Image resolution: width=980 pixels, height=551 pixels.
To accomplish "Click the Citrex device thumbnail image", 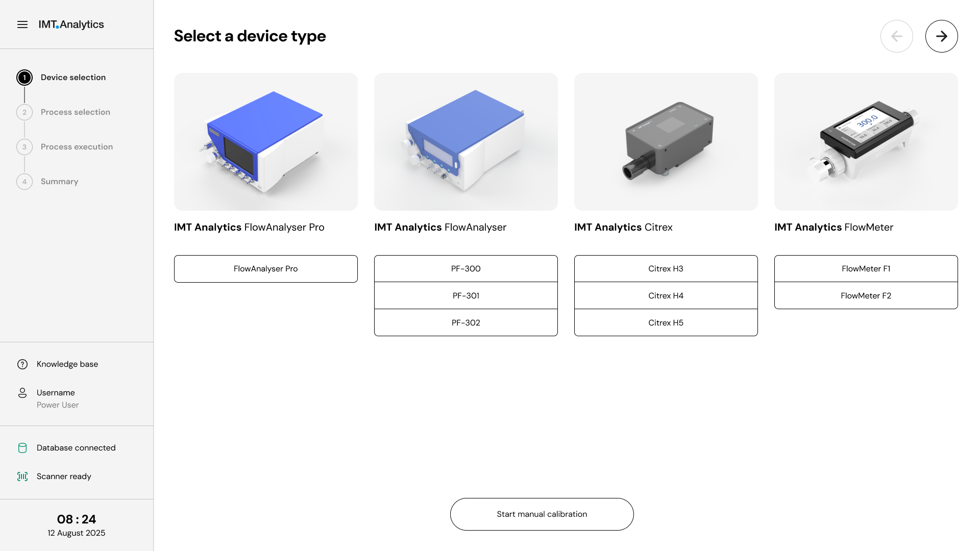I will [x=666, y=141].
